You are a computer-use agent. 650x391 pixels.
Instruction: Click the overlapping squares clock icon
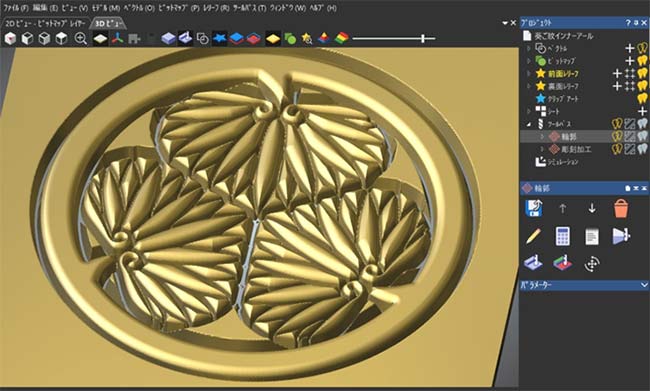202,39
